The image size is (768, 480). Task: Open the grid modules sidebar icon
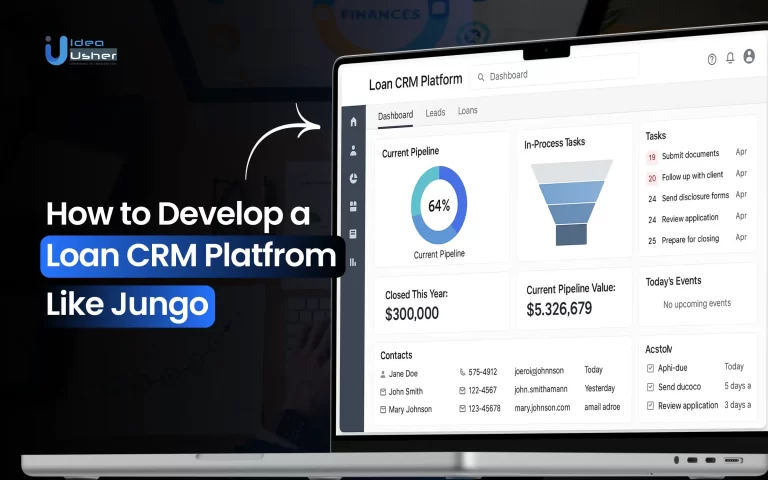point(353,207)
